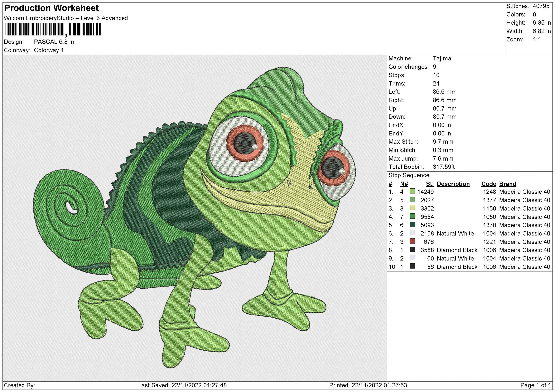Click the Code column header
The height and width of the screenshot is (392, 555).
click(489, 184)
